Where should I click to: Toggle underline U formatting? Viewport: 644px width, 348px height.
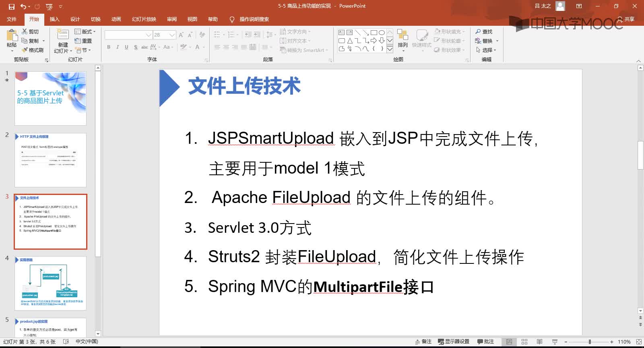point(126,47)
